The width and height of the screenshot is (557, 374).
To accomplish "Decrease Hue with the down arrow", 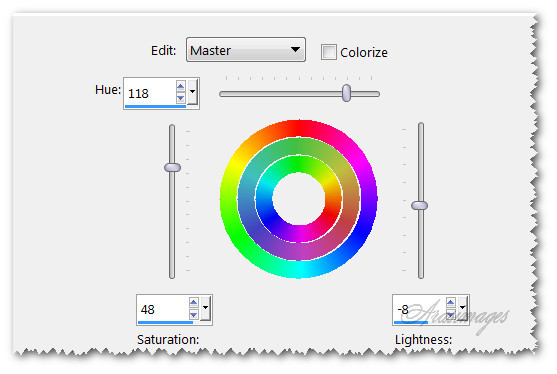I will tap(180, 98).
